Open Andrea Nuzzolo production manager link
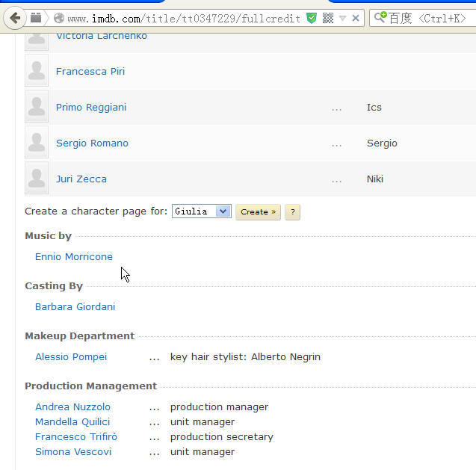This screenshot has width=476, height=470. [x=73, y=406]
